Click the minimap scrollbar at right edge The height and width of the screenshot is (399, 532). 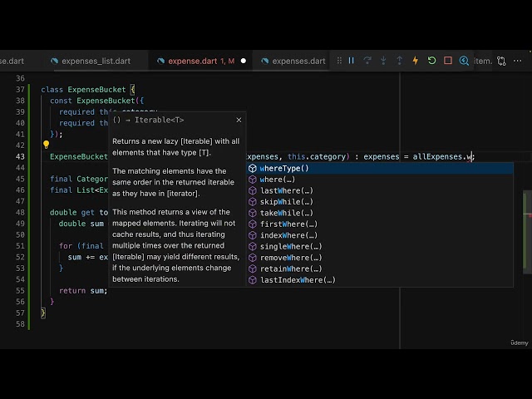coord(527,232)
